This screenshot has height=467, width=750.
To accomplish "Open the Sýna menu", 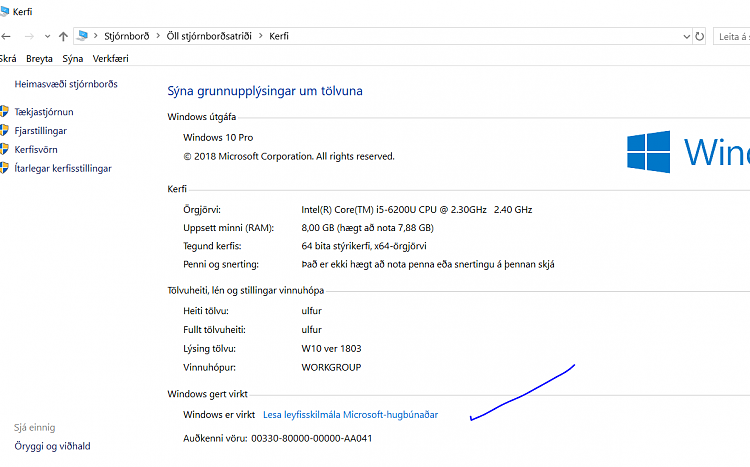I will (x=73, y=59).
